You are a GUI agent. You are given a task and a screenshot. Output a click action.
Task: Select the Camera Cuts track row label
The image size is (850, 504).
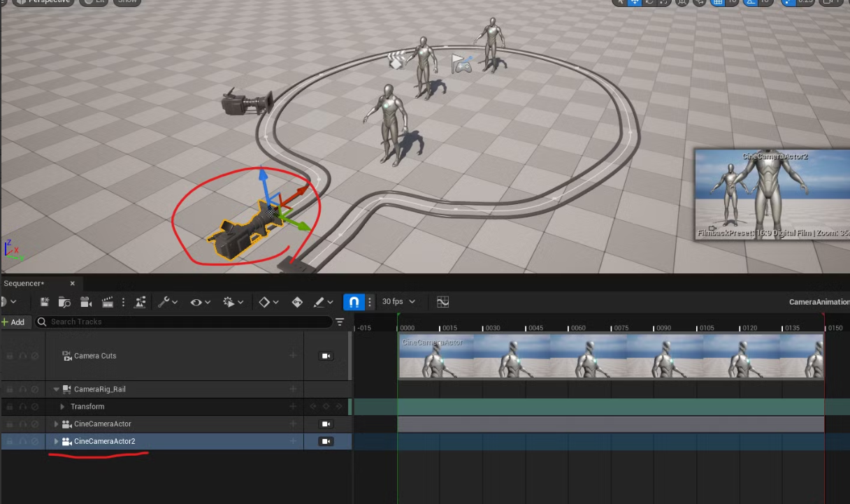[95, 356]
